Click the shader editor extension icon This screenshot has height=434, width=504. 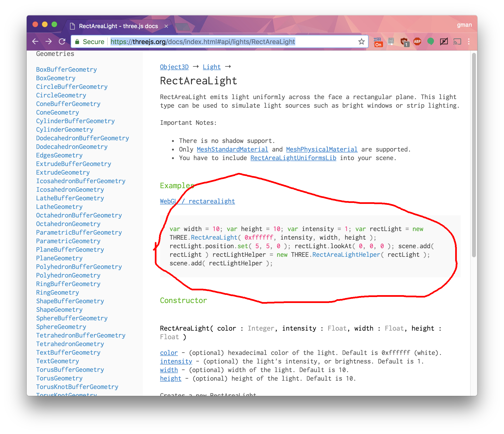pos(391,41)
